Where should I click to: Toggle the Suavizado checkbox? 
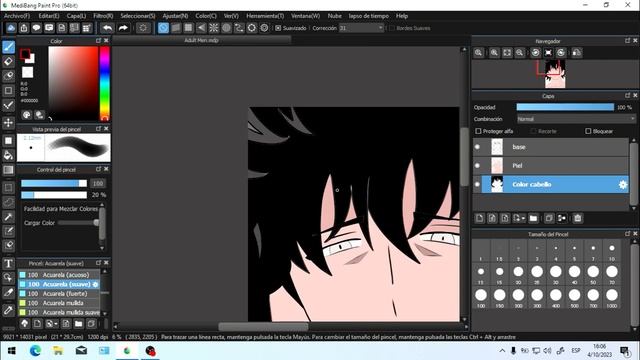click(278, 28)
